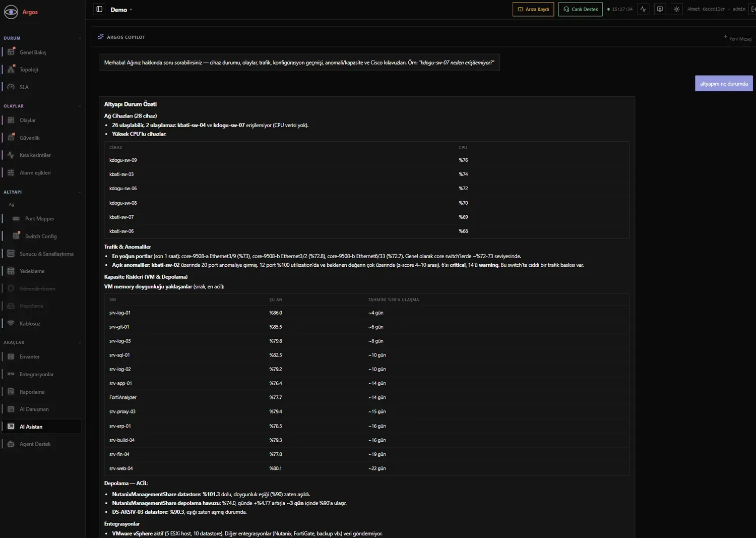
Task: Collapse the ARAÇLAR sidebar section
Action: [x=80, y=343]
